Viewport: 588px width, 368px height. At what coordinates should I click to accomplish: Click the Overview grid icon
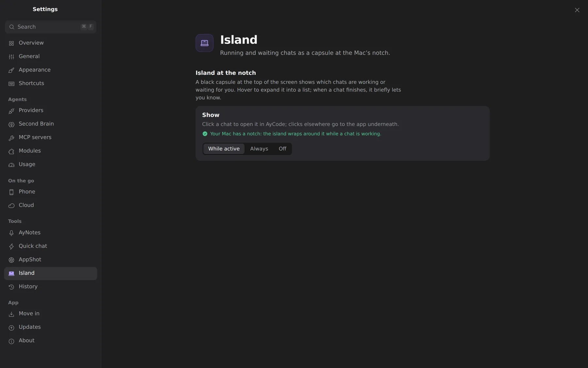[x=11, y=43]
